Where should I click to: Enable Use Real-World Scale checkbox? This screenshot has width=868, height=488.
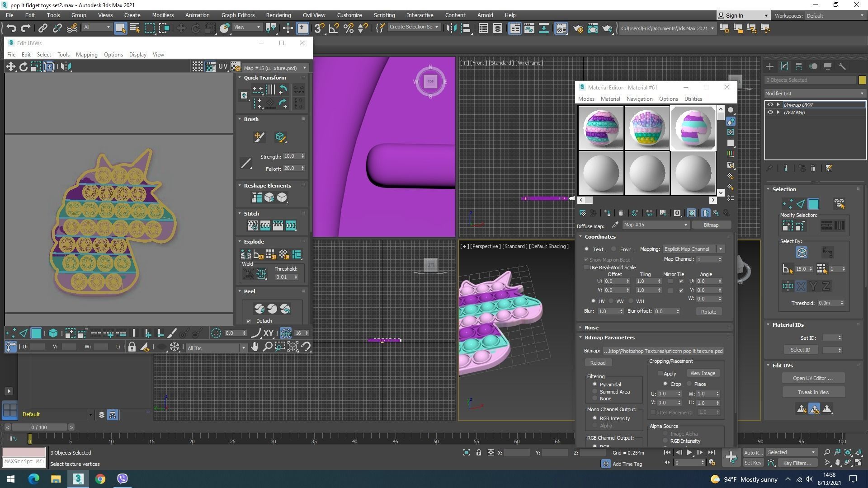587,267
